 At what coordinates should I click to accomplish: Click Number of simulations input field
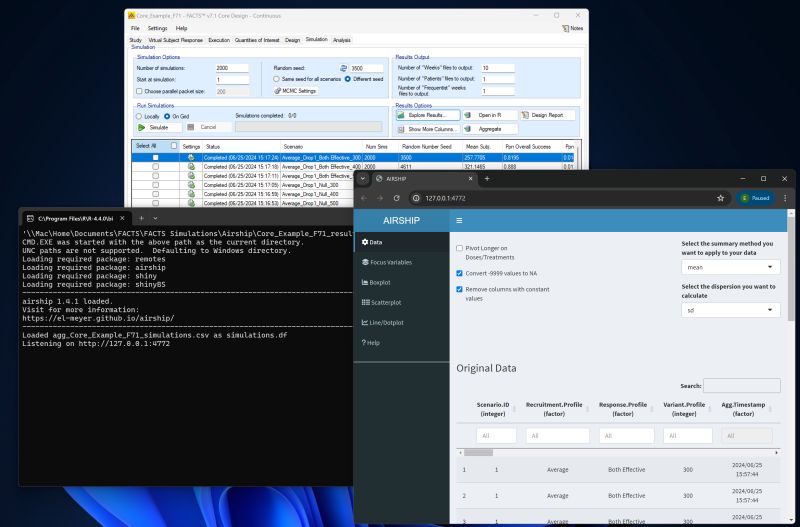[232, 68]
